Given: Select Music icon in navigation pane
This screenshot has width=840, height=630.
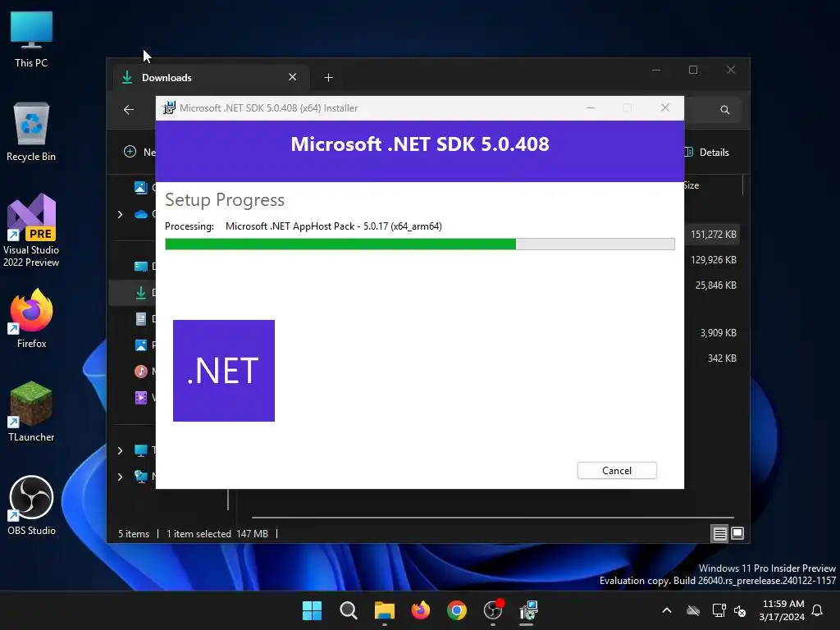Looking at the screenshot, I should coord(141,372).
